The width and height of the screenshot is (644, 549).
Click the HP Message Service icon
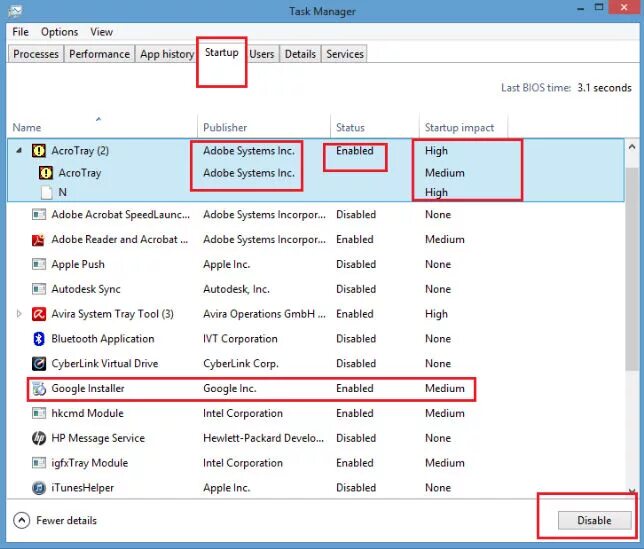tap(39, 438)
